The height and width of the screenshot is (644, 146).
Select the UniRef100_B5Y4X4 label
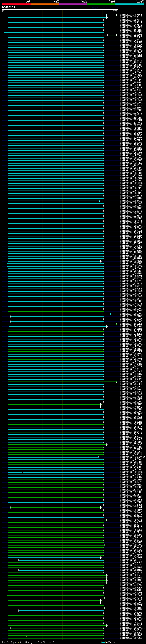point(131,382)
